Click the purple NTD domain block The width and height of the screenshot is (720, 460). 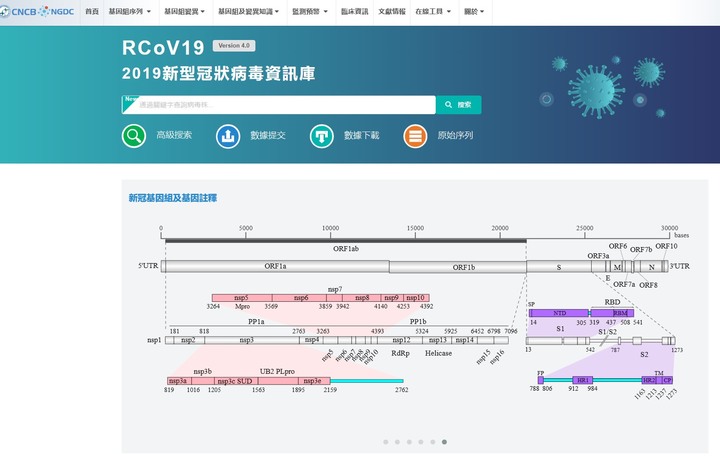(x=559, y=313)
